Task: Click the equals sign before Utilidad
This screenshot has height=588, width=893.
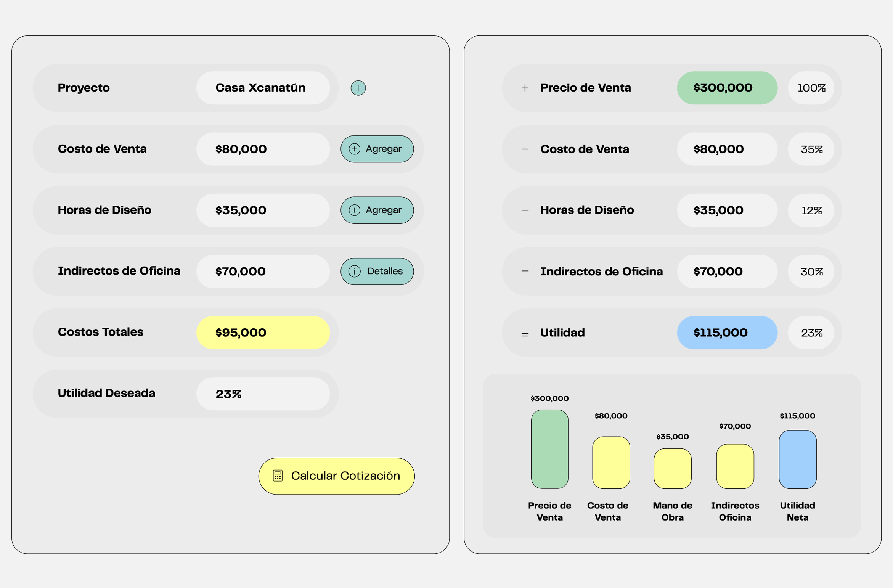Action: point(525,334)
